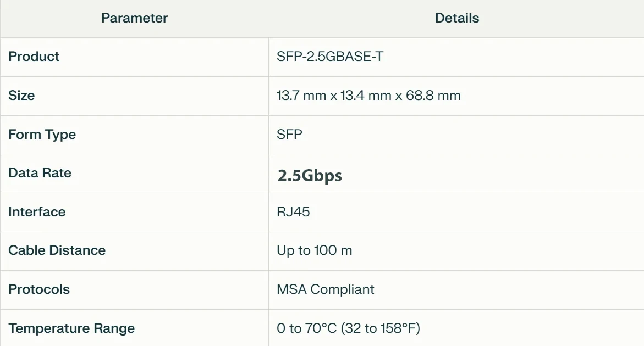Click the Details column header
The width and height of the screenshot is (644, 346).
pyautogui.click(x=456, y=18)
